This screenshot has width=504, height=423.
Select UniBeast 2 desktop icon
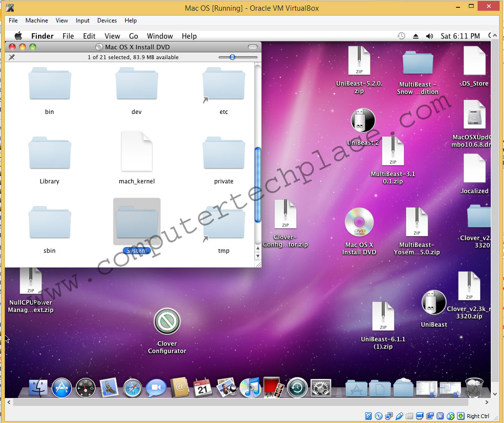pos(363,120)
